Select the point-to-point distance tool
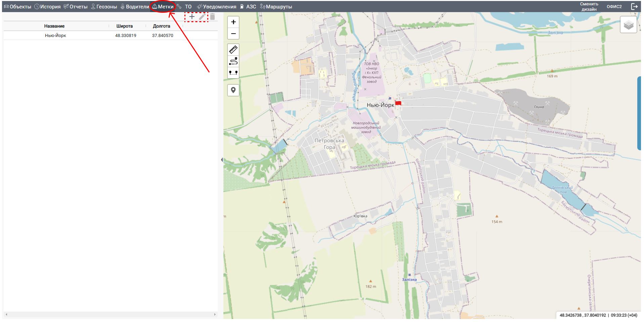644x322 pixels. click(x=233, y=73)
